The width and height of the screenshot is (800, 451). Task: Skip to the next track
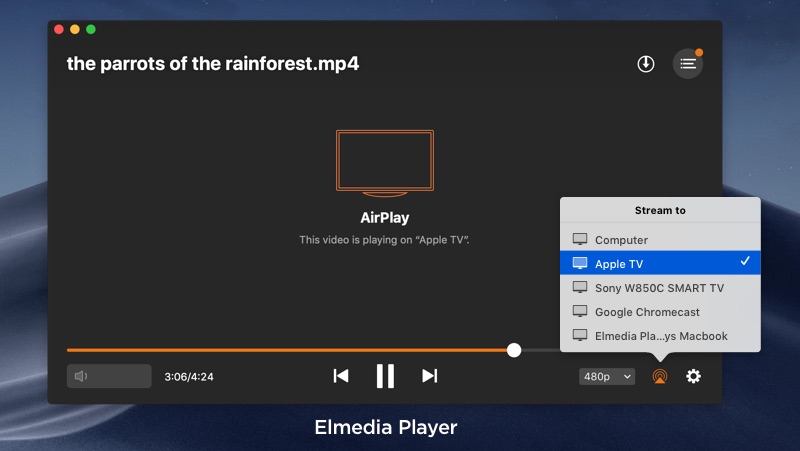pos(430,376)
